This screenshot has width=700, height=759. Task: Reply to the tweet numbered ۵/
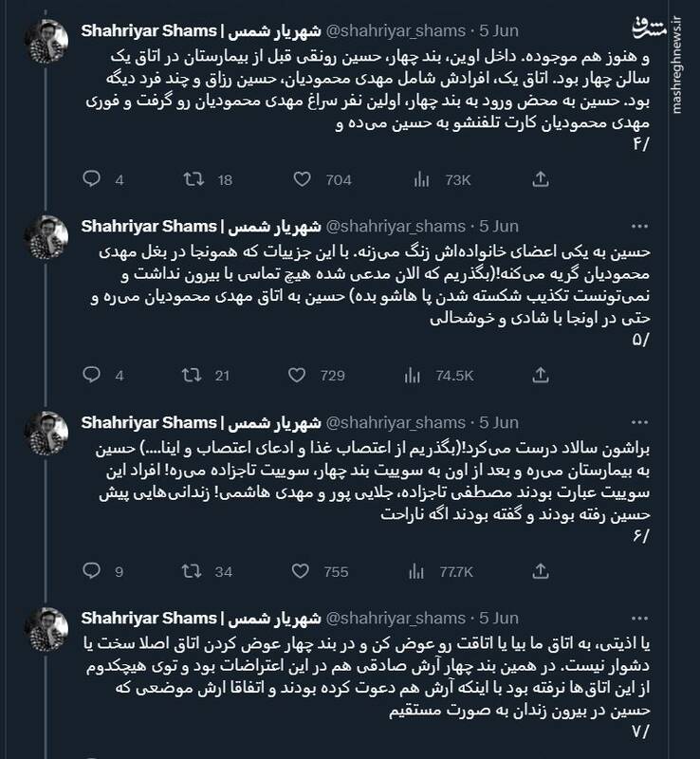point(93,375)
